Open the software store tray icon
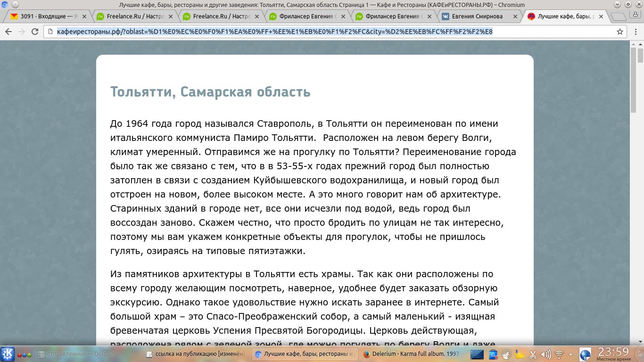Viewport: 644px width, 362px height. 493,354
